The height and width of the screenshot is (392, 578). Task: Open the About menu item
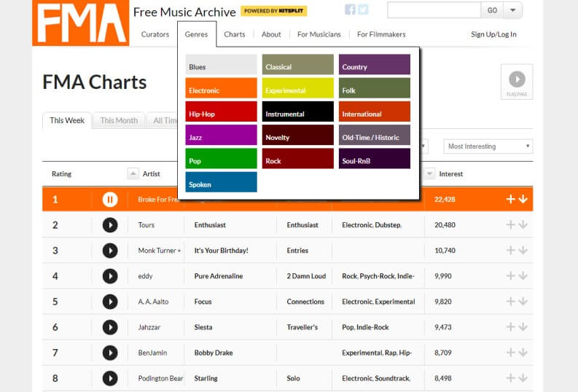pyautogui.click(x=271, y=34)
